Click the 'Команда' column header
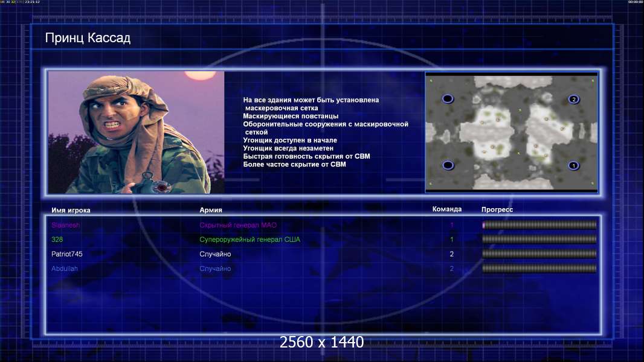Viewport: 644px width, 362px height. tap(447, 209)
